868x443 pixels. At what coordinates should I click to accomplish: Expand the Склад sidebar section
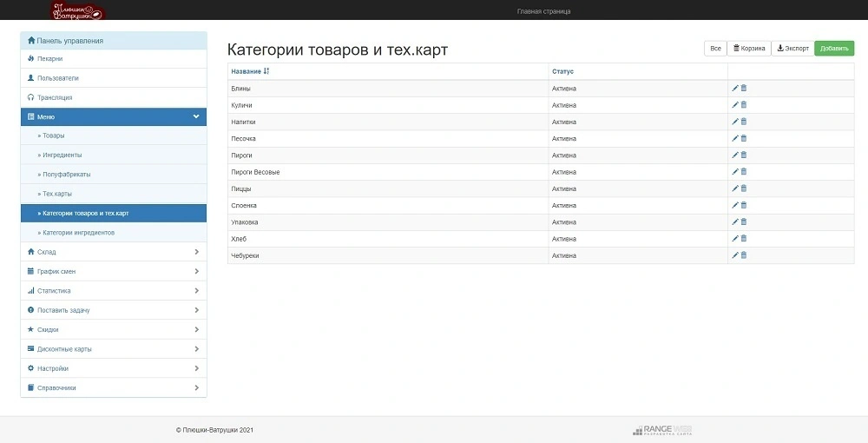pyautogui.click(x=114, y=252)
